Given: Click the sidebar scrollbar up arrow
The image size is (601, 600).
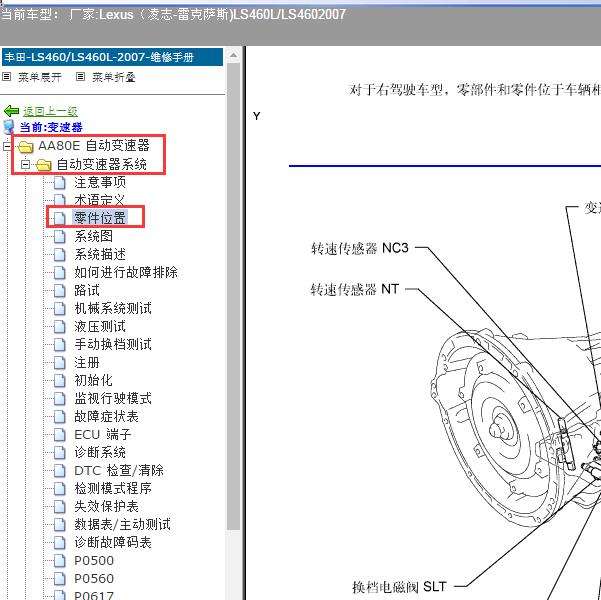Looking at the screenshot, I should (233, 56).
